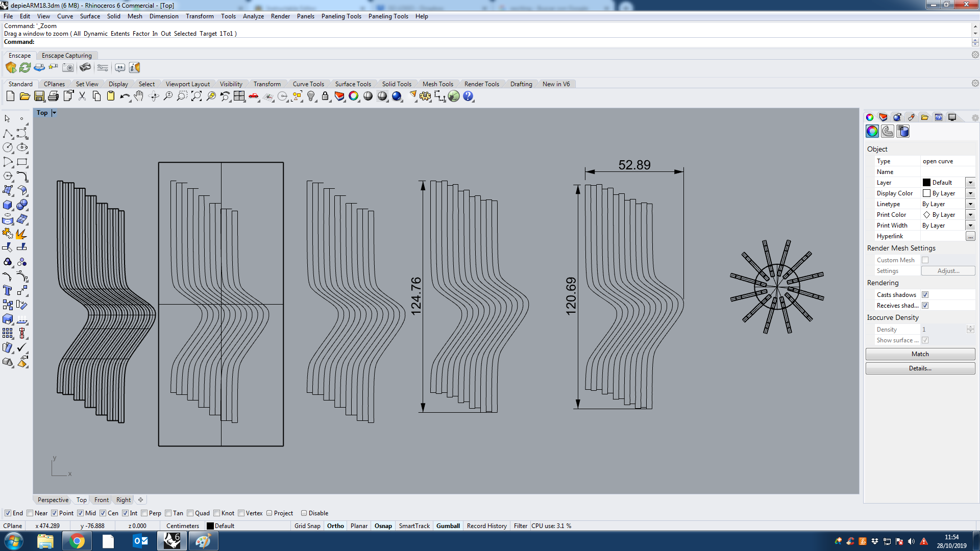Select the Box creation tool
Screen dimensions: 980x551
8,205
